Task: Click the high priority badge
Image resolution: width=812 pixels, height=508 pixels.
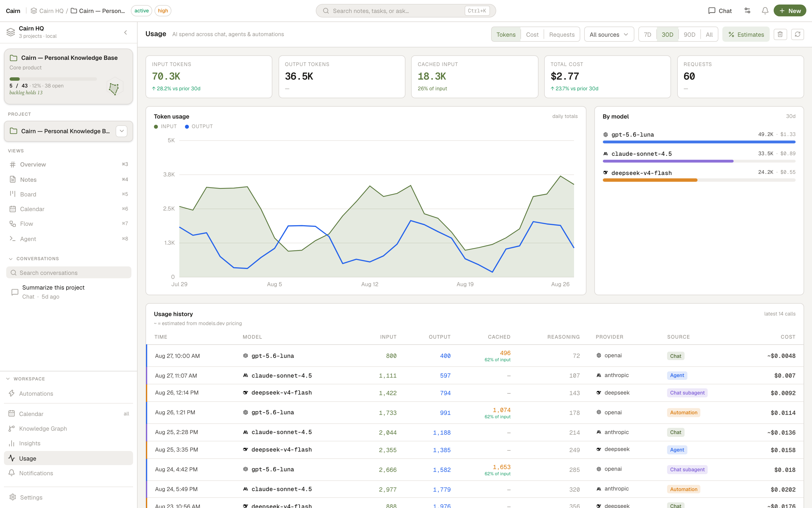Action: pos(163,11)
